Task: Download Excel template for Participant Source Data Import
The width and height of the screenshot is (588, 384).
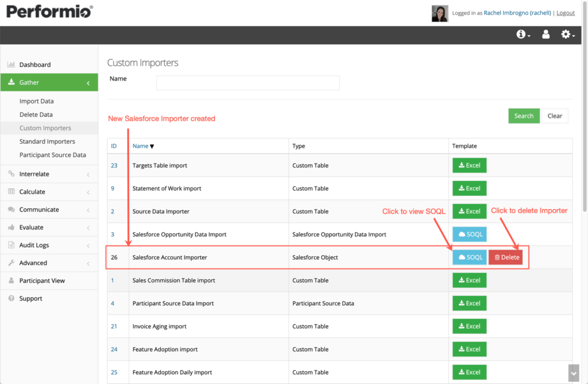Action: pos(470,304)
